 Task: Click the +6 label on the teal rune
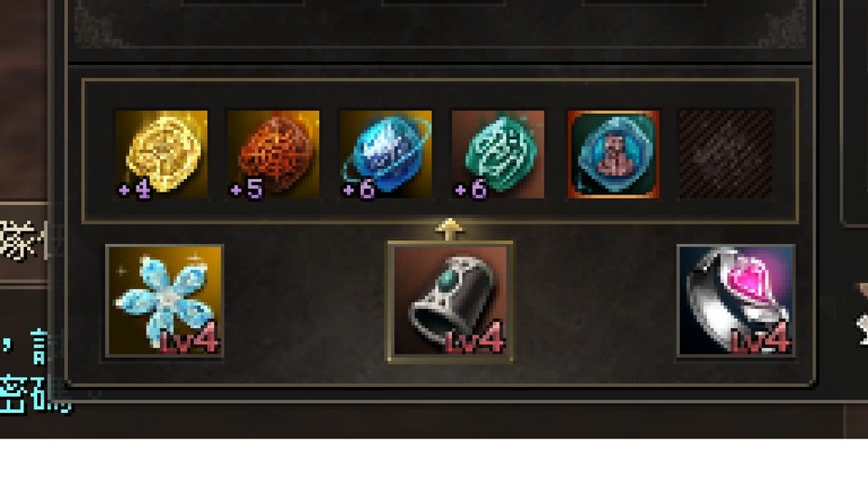[x=470, y=189]
